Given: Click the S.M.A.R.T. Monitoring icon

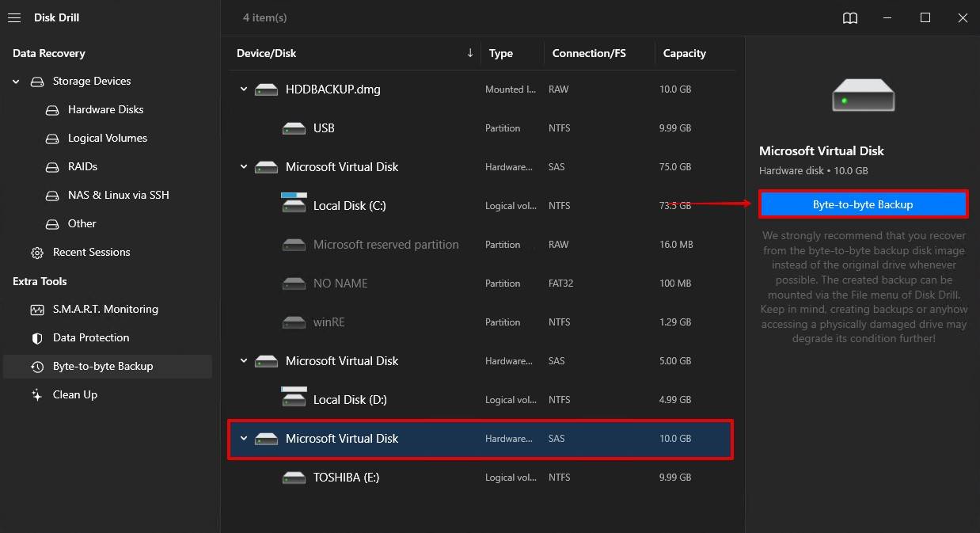Looking at the screenshot, I should point(37,310).
